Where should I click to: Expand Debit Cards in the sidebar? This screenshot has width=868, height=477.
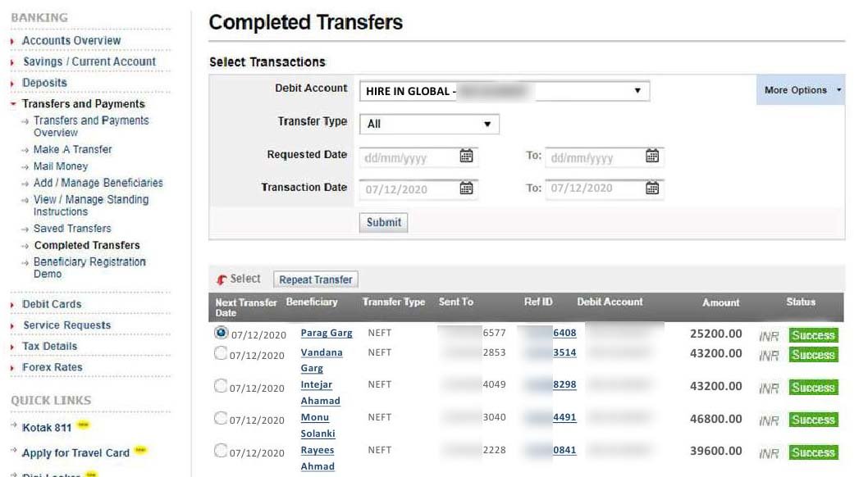[52, 304]
